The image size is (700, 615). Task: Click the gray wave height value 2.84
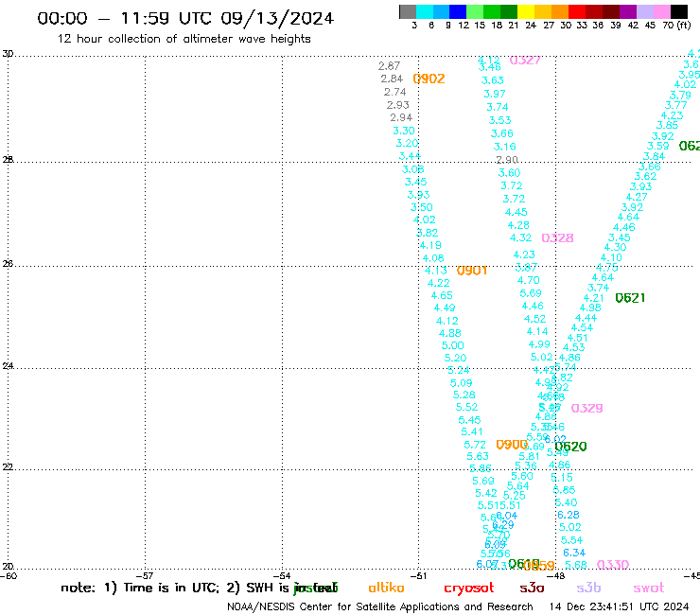[392, 79]
